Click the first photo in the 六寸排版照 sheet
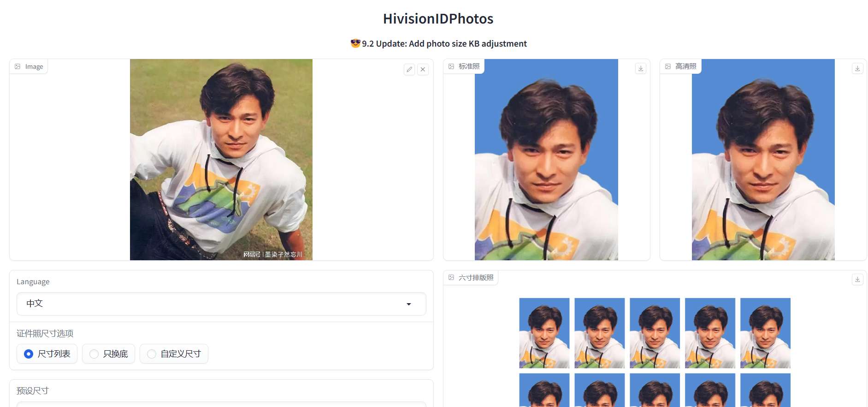Screen dimensions: 868x407 tap(544, 333)
